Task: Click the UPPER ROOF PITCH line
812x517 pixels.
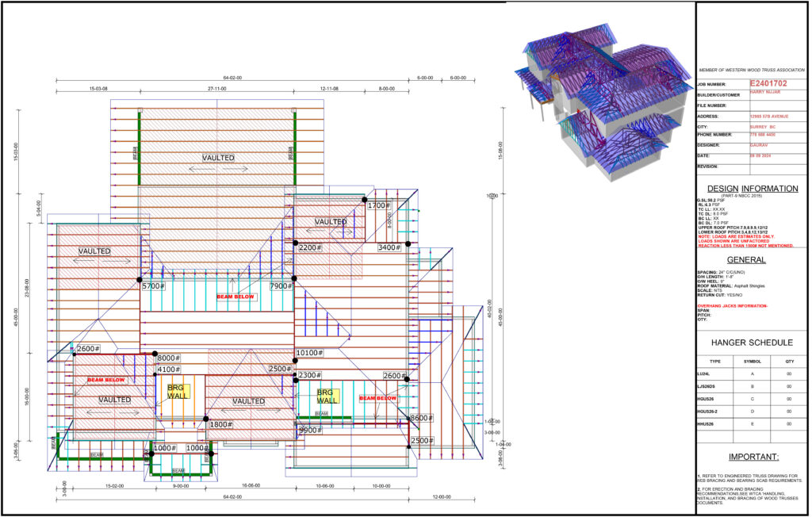Action: pyautogui.click(x=733, y=228)
